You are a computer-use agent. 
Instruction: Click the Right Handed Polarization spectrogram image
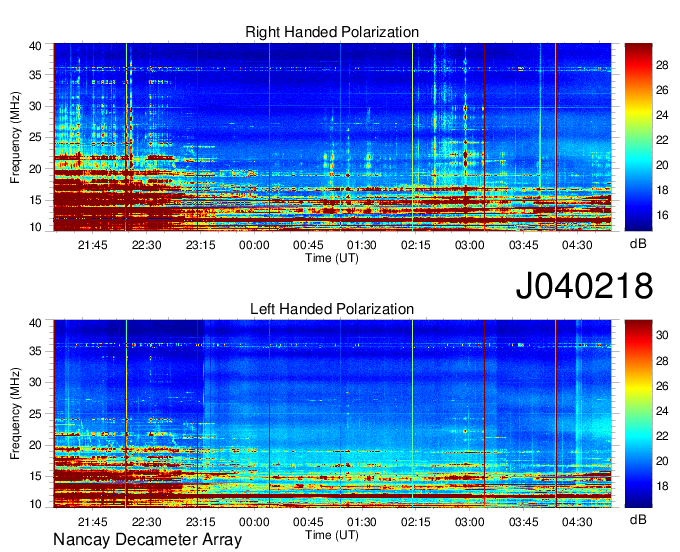click(332, 137)
